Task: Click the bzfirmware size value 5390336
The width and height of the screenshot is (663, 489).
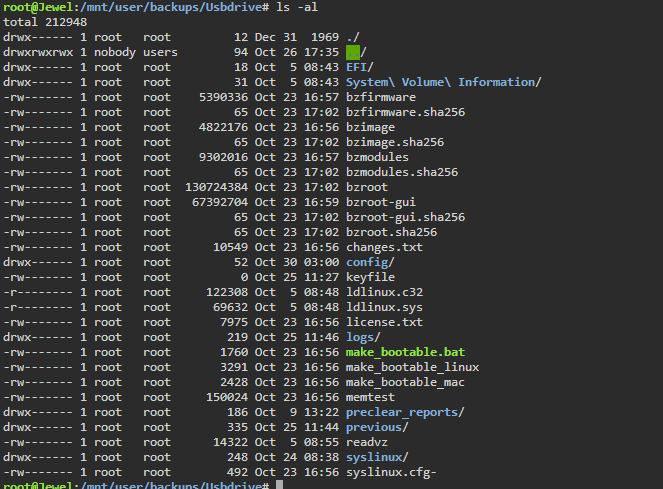Action: [223, 97]
